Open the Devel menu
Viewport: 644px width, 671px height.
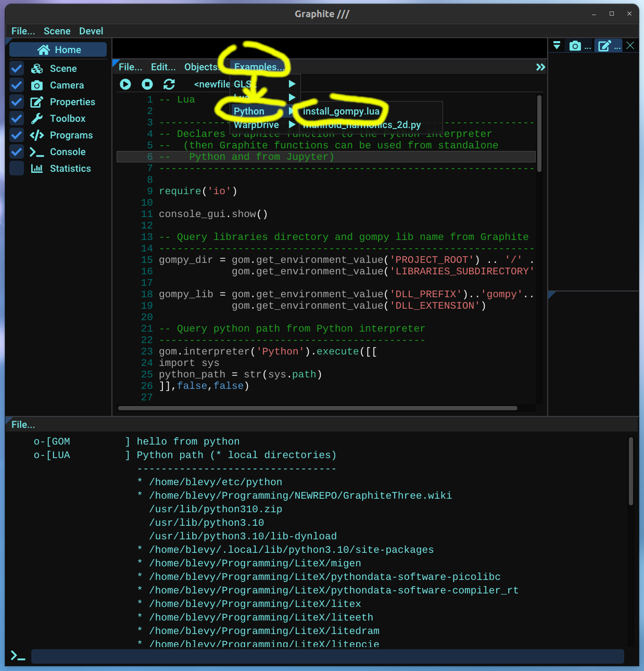click(x=91, y=31)
